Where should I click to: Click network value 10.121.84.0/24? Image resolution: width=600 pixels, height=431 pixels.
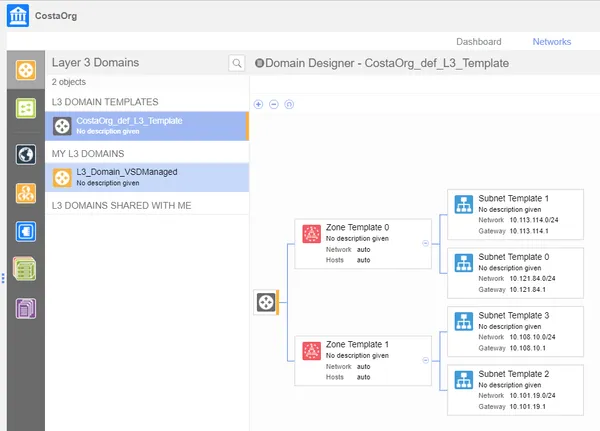pyautogui.click(x=532, y=279)
